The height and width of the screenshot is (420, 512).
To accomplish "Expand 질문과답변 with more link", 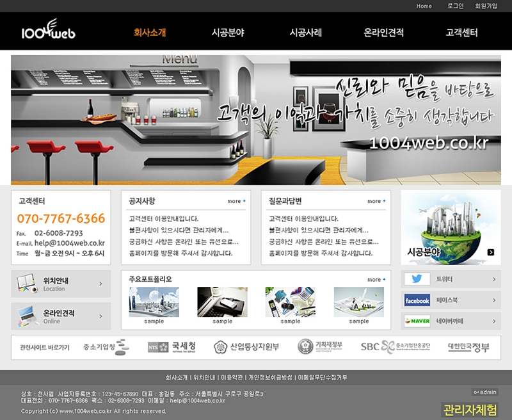I will (x=376, y=201).
